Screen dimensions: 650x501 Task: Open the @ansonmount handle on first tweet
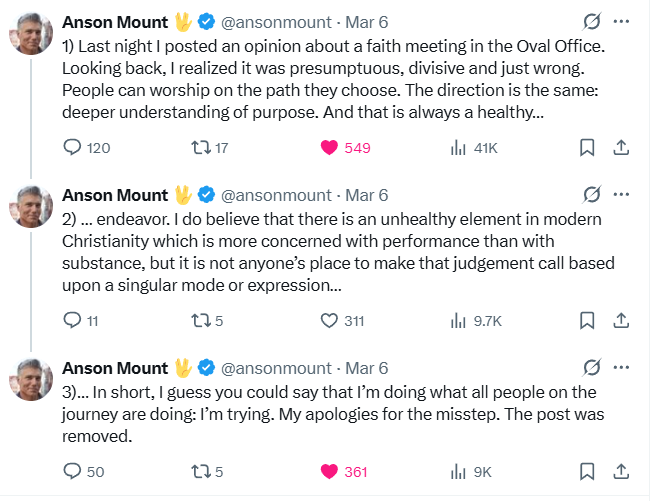click(275, 21)
